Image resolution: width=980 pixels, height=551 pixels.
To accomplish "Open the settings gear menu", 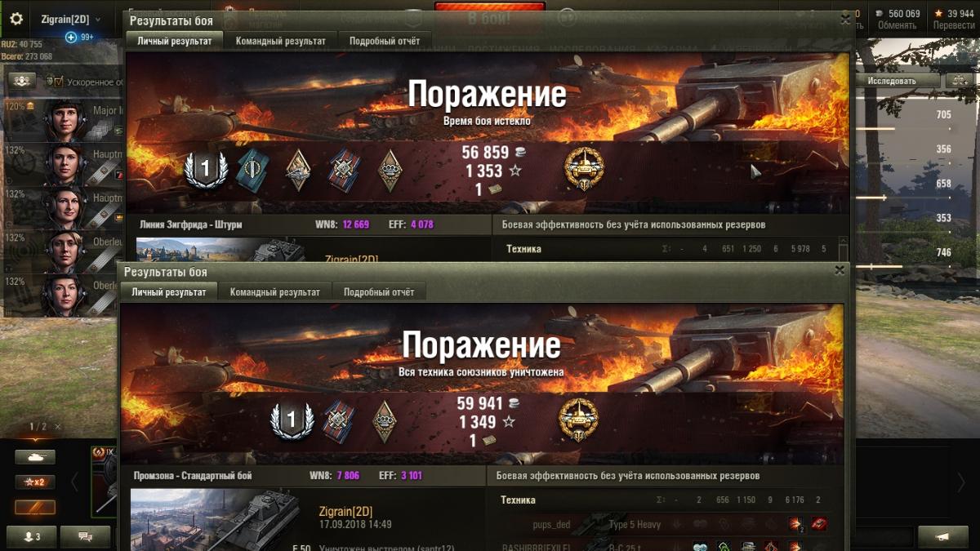I will tap(16, 19).
